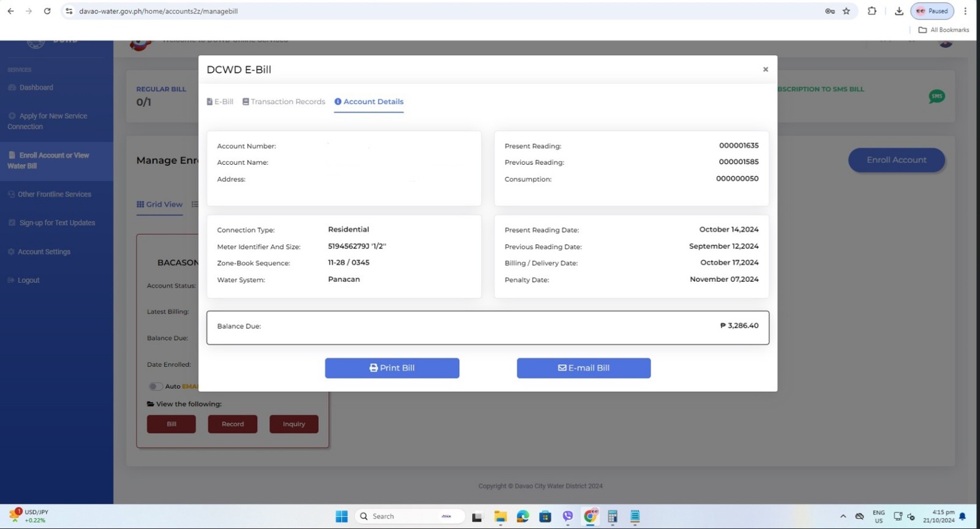Click the red Bill button
The height and width of the screenshot is (529, 980).
pyautogui.click(x=171, y=424)
